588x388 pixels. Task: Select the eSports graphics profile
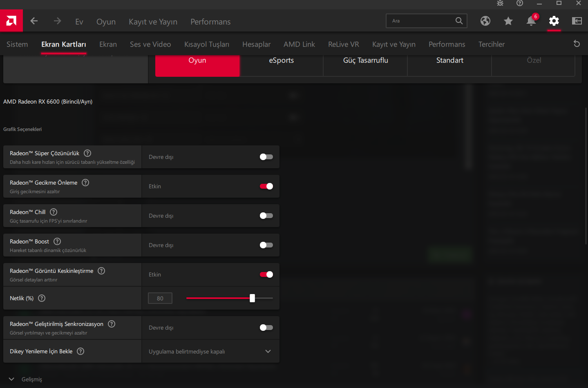(x=282, y=65)
